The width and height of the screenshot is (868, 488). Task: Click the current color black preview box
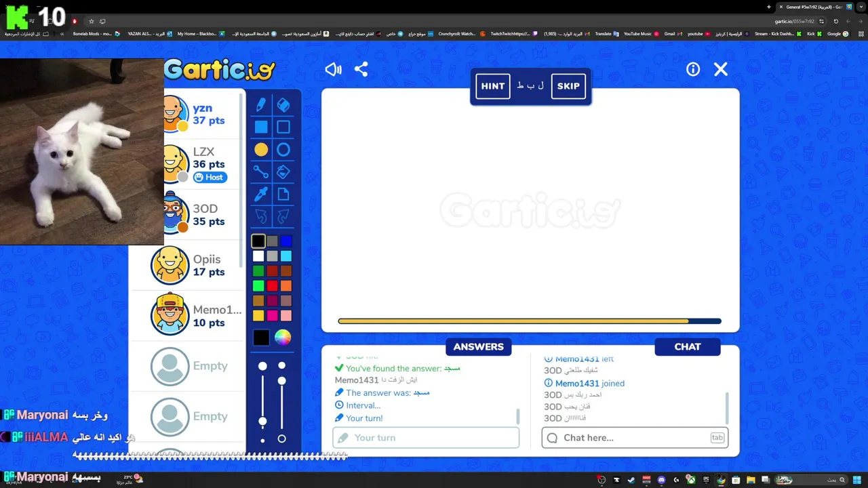[261, 338]
